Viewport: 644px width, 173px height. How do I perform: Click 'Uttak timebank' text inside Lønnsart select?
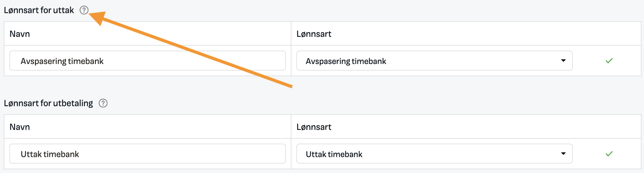pos(334,154)
